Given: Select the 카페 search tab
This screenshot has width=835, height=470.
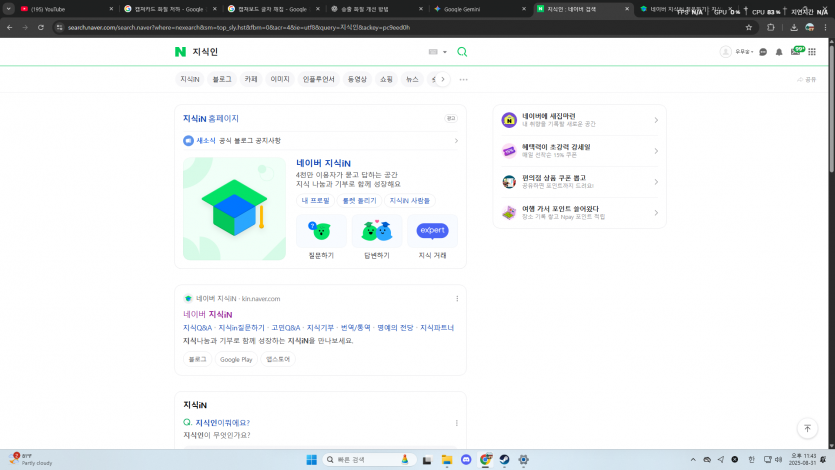Looking at the screenshot, I should pos(251,79).
